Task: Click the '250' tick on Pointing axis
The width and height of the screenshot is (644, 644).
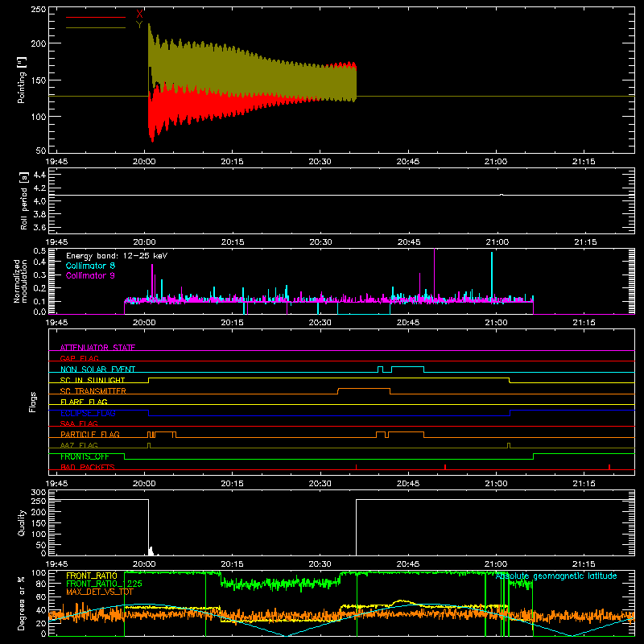Action: (38, 10)
